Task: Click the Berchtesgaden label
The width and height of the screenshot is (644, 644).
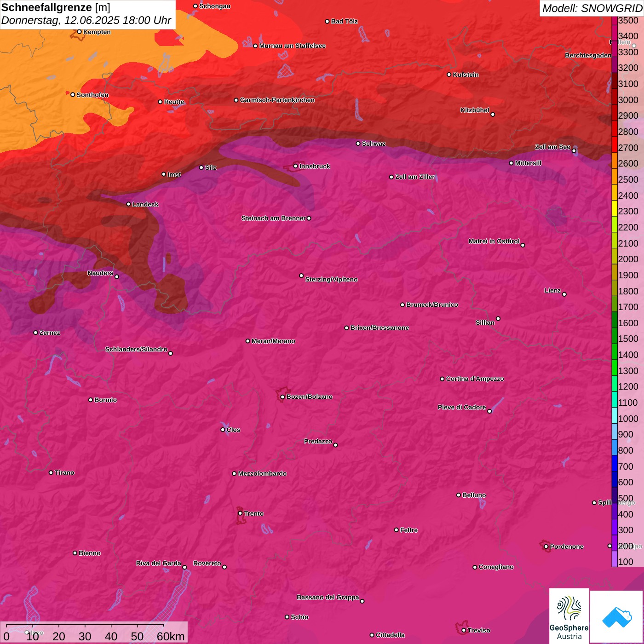Action: click(588, 55)
